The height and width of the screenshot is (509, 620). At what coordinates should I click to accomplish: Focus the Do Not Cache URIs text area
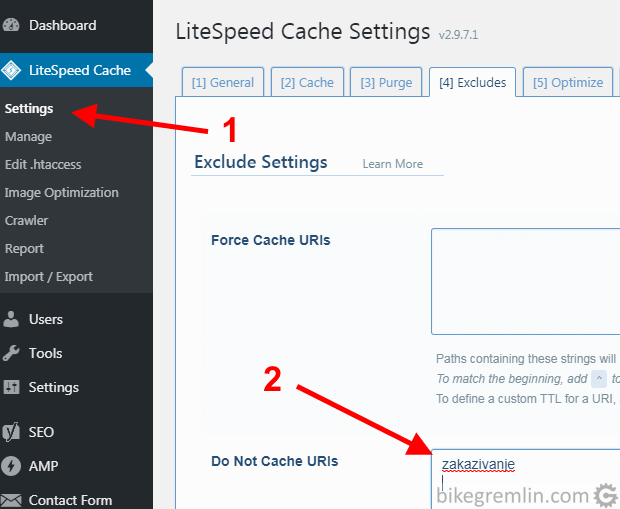point(525,479)
